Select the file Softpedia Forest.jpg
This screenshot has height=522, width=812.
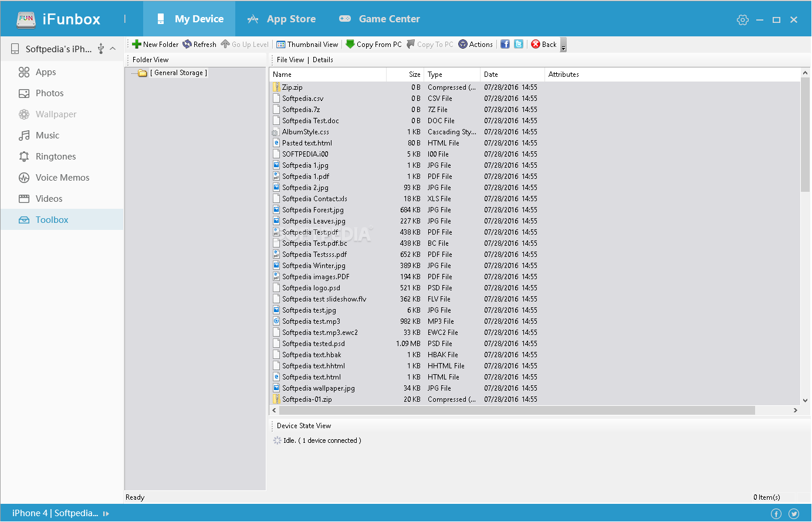(x=313, y=210)
